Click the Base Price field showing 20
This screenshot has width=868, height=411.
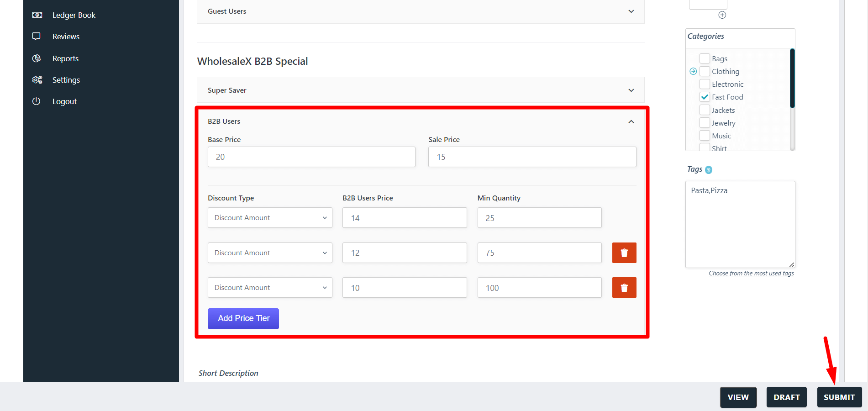pos(311,157)
